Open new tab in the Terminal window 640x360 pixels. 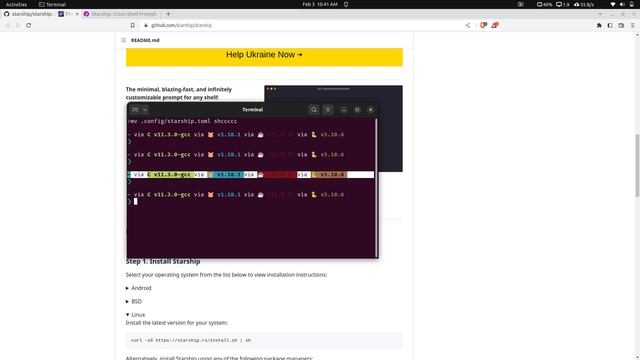pyautogui.click(x=135, y=110)
